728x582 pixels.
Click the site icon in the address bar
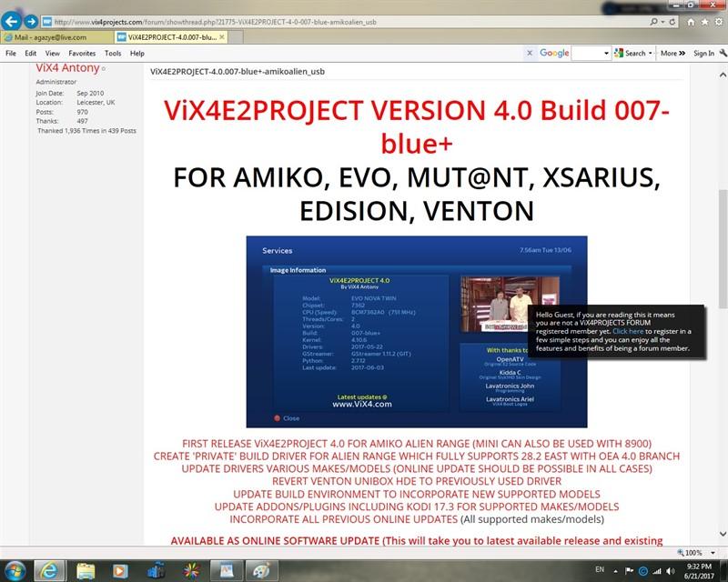click(x=47, y=22)
